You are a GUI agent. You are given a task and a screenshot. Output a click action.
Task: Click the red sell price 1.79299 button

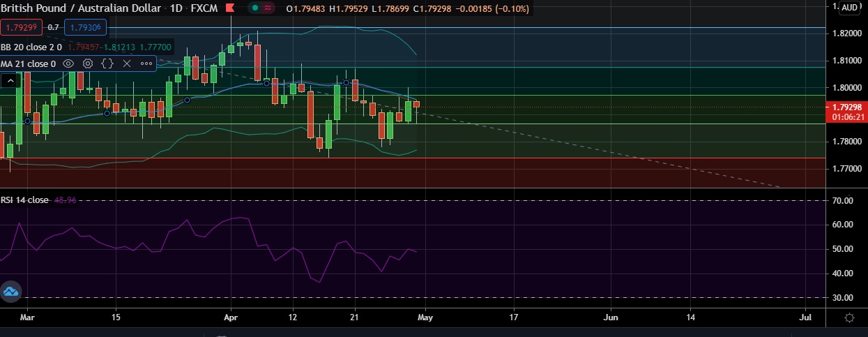click(22, 27)
